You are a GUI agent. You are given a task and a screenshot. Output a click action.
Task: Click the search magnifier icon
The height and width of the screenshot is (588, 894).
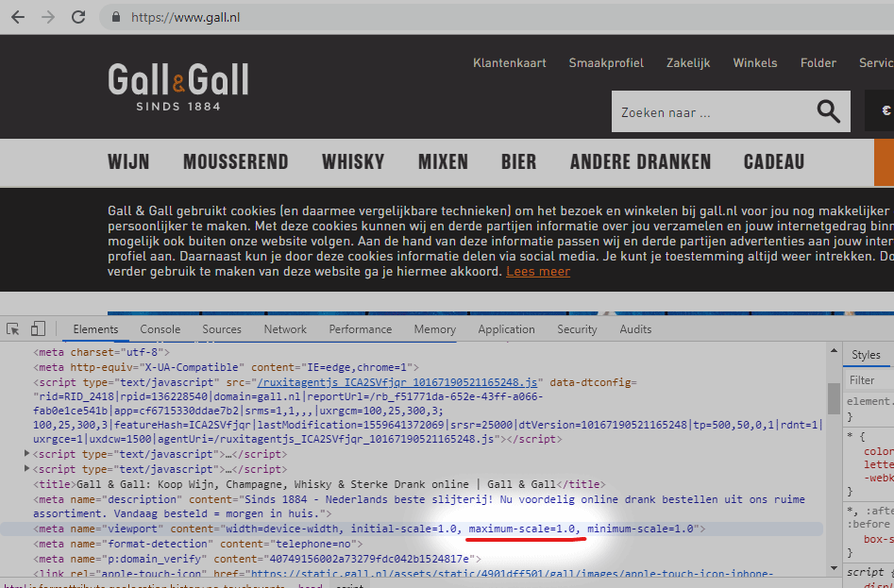828,111
